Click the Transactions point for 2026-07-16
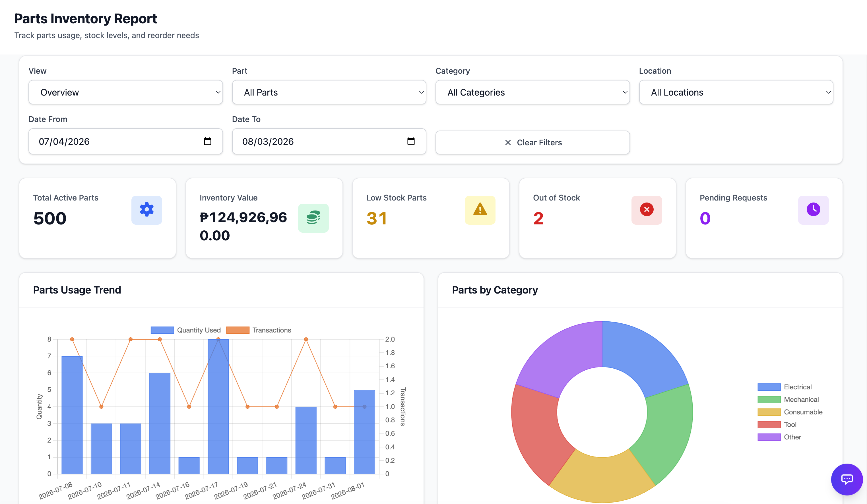867x504 pixels. click(189, 407)
